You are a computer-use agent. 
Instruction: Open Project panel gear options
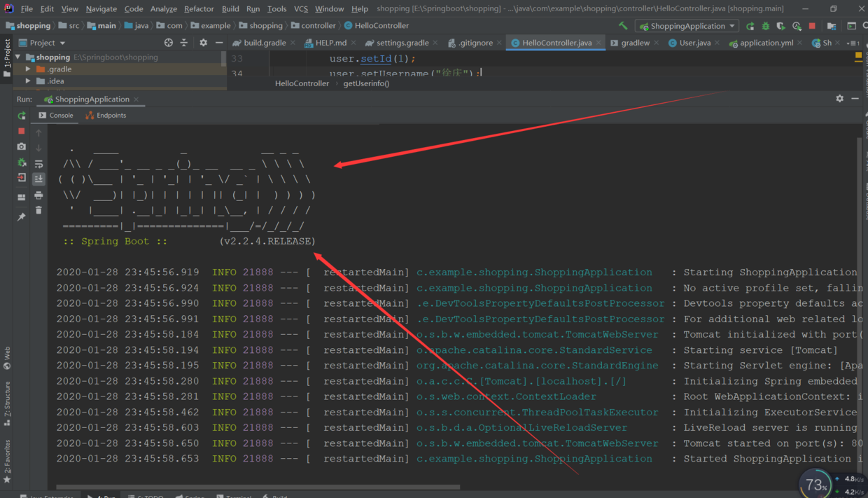(x=203, y=43)
